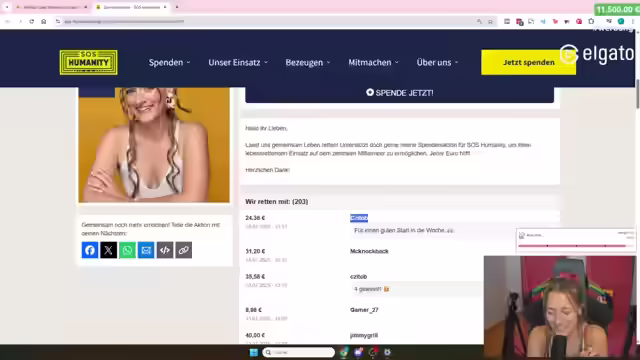
Task: Click the Windows taskbar search box
Action: (298, 352)
